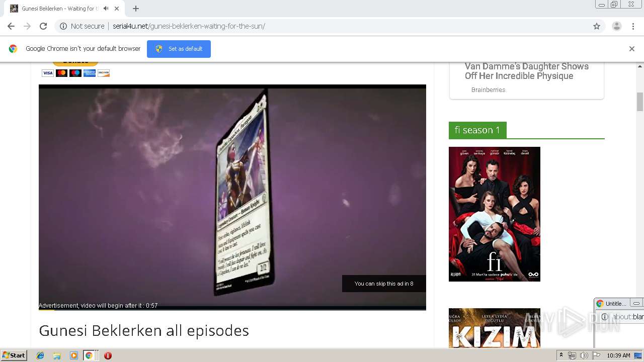Click the Untitled popup window title

(x=616, y=304)
